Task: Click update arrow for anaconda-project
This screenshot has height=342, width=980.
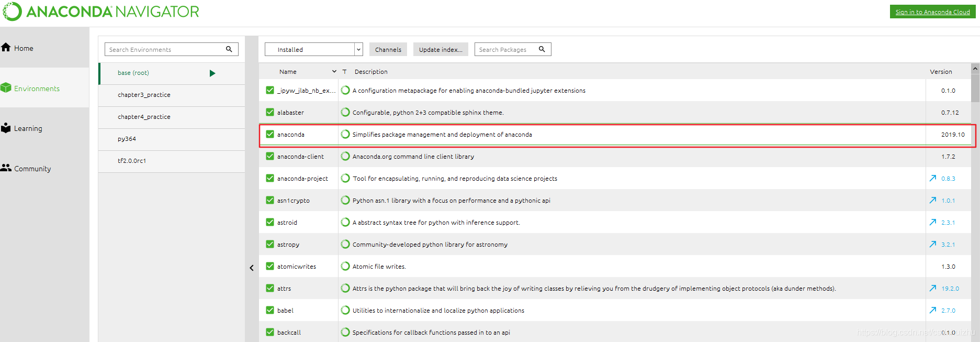Action: (x=933, y=178)
